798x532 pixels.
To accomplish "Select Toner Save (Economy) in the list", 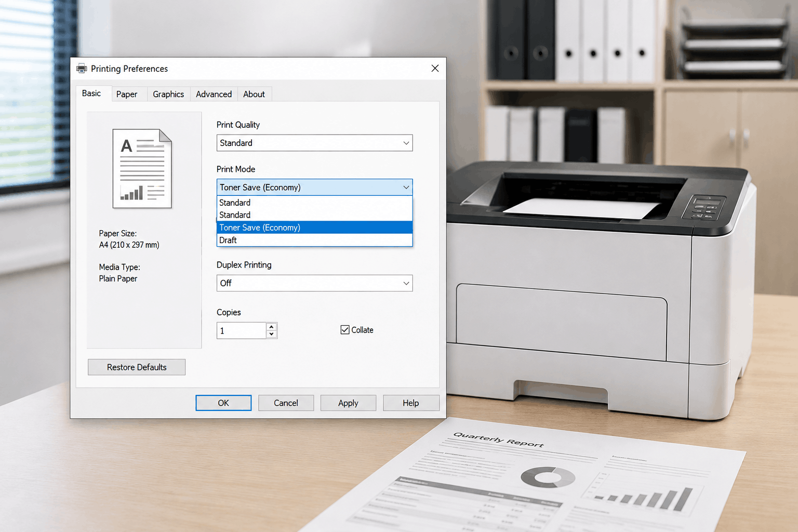I will click(314, 228).
